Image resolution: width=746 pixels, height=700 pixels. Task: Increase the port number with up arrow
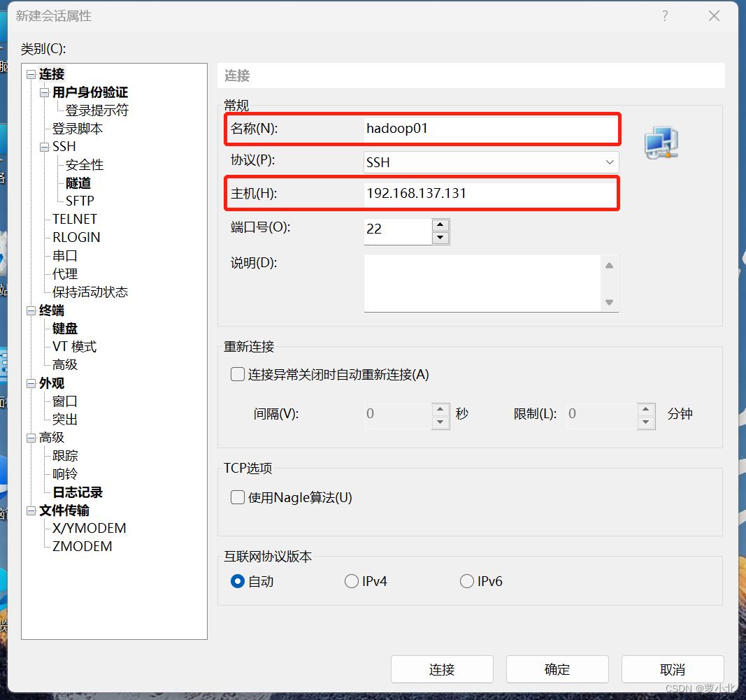[x=440, y=224]
